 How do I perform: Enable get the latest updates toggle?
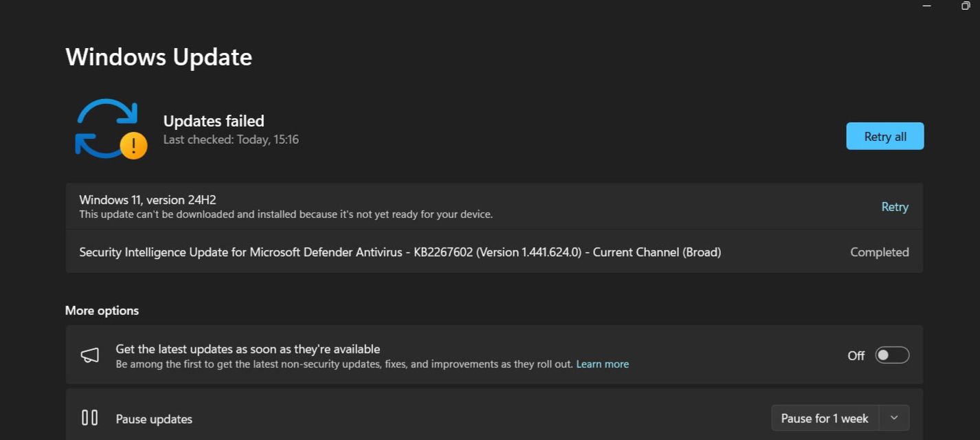[892, 355]
